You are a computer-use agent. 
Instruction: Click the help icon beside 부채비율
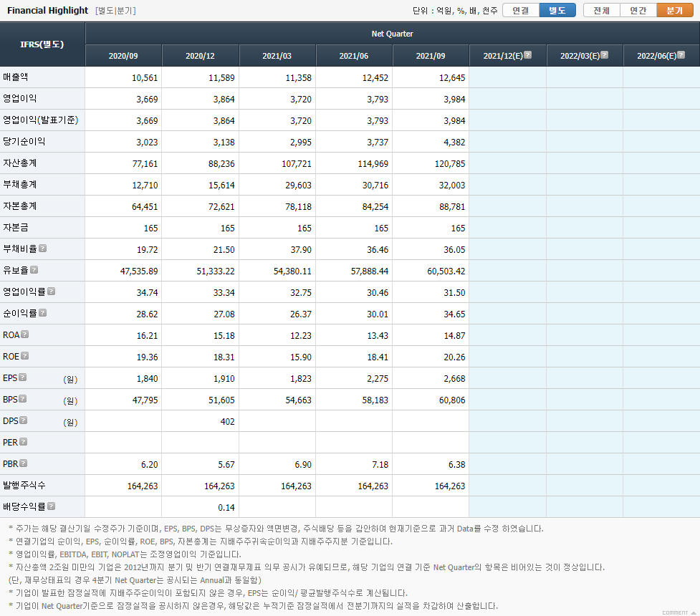(43, 248)
